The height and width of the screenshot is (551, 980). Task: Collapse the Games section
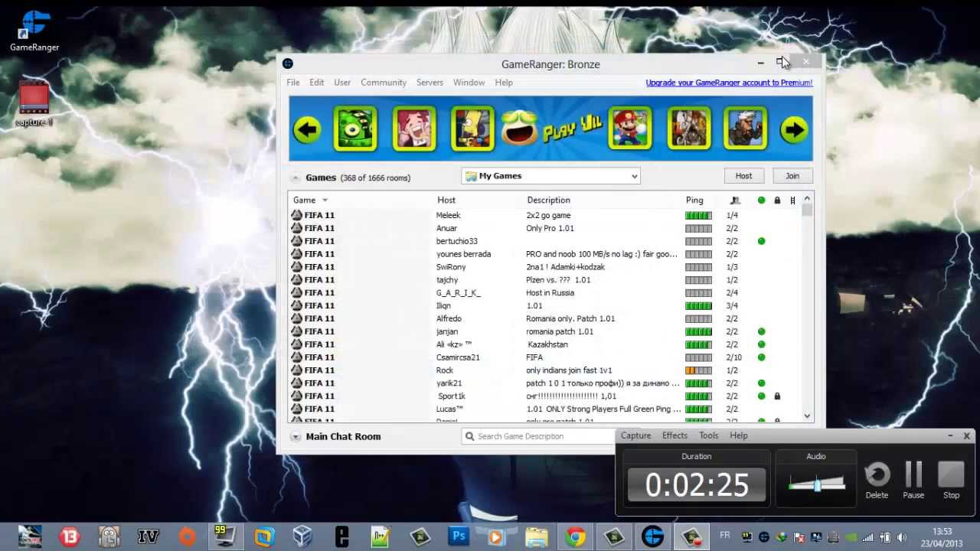point(295,178)
